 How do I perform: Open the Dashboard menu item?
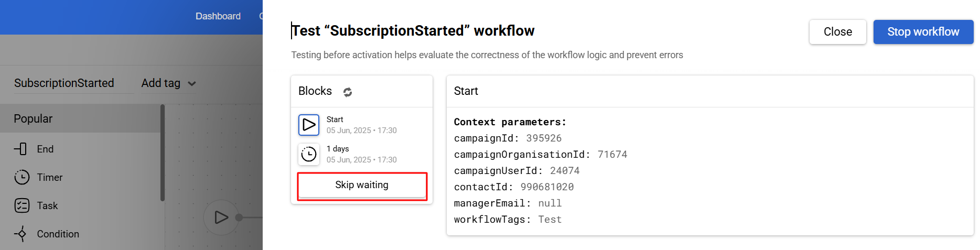point(218,16)
